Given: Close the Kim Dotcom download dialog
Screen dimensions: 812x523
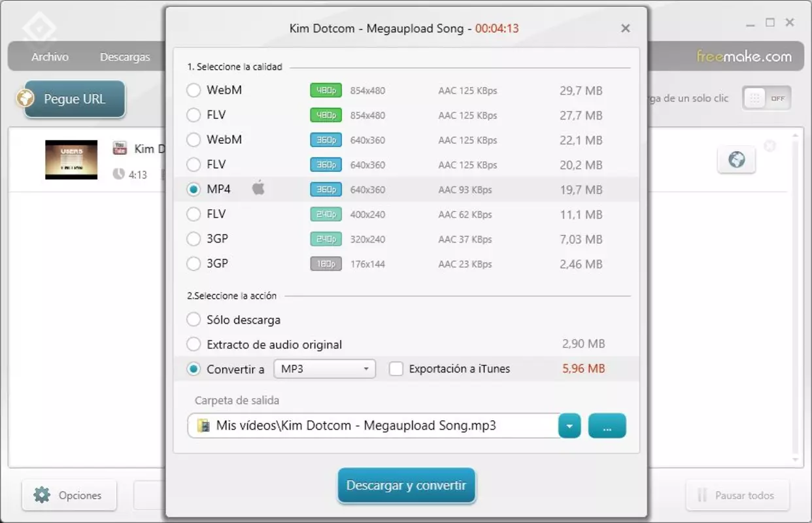Looking at the screenshot, I should tap(626, 29).
